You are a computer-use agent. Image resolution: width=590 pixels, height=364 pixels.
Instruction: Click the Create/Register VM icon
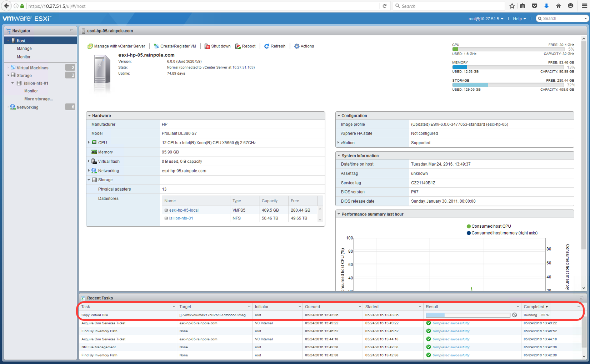coord(156,46)
